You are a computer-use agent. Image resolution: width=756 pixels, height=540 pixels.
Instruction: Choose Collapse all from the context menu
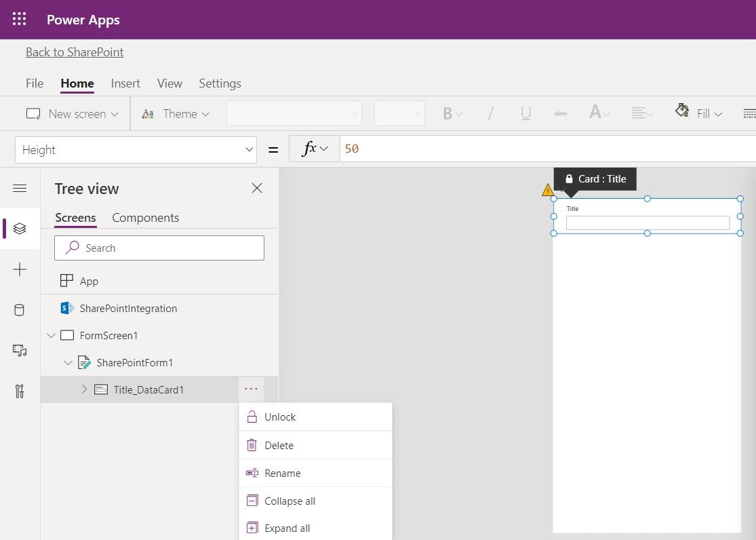(316, 501)
